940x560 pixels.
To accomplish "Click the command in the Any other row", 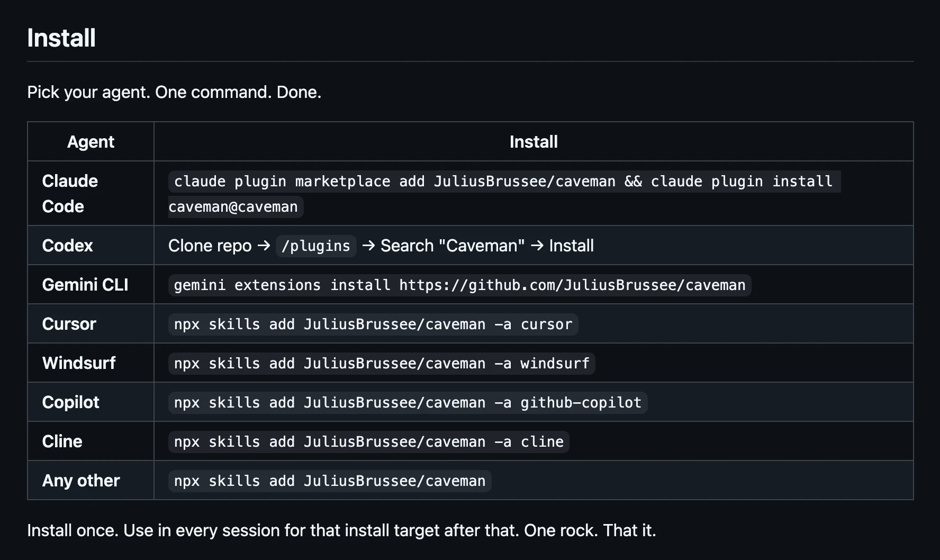I will click(329, 481).
